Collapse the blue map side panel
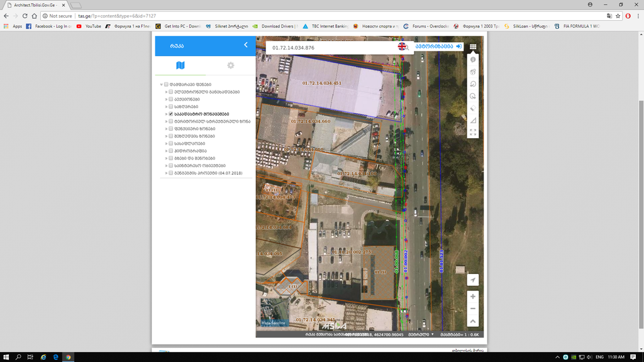The image size is (644, 362). pyautogui.click(x=246, y=45)
